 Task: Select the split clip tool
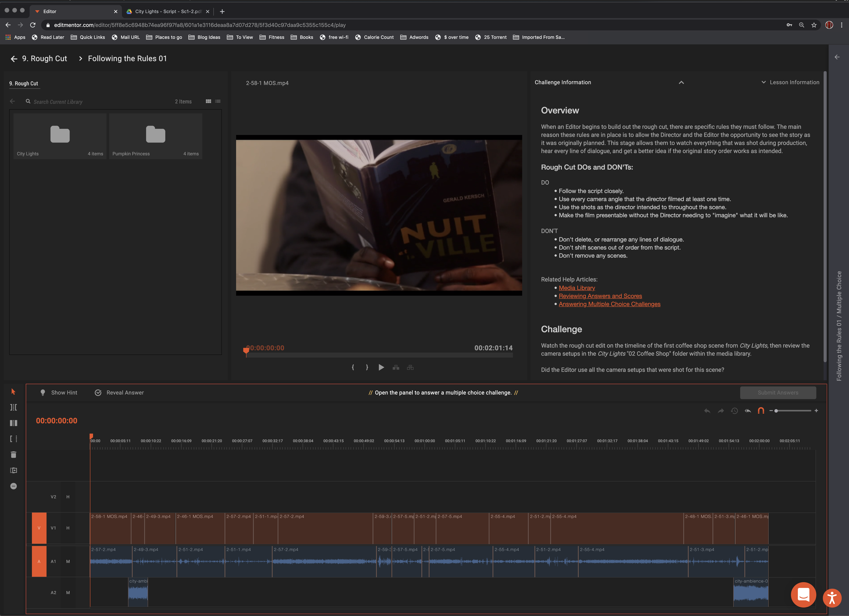[x=13, y=423]
